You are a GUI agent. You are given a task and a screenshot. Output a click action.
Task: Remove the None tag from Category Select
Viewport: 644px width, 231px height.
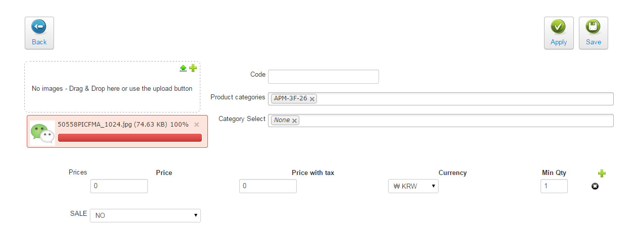coord(295,121)
